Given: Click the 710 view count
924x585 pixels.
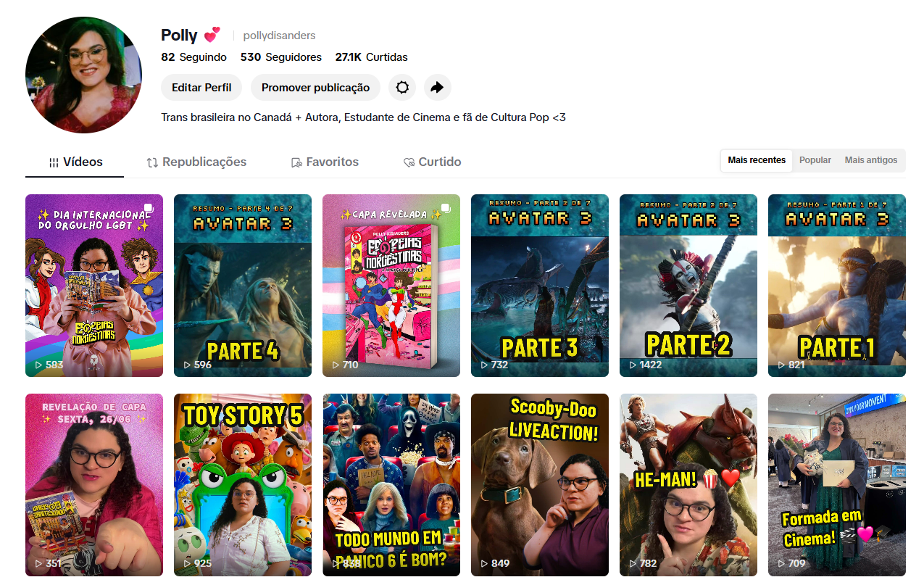Looking at the screenshot, I should pos(351,365).
